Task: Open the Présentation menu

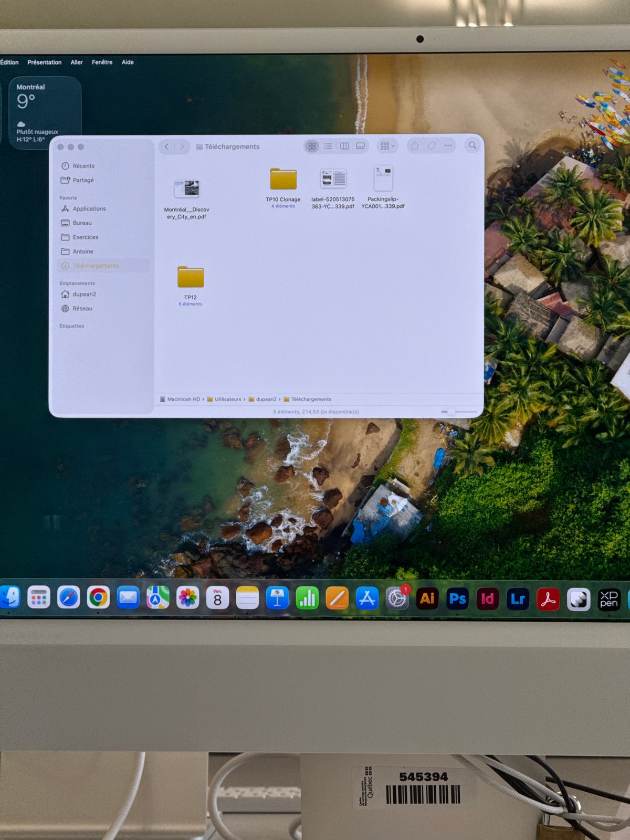Action: 45,62
